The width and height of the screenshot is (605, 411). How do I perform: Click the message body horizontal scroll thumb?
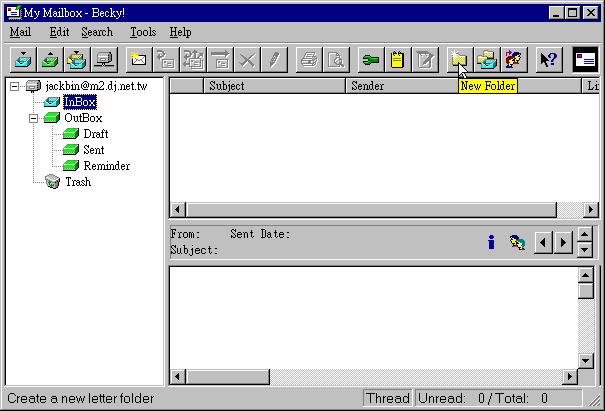point(228,376)
